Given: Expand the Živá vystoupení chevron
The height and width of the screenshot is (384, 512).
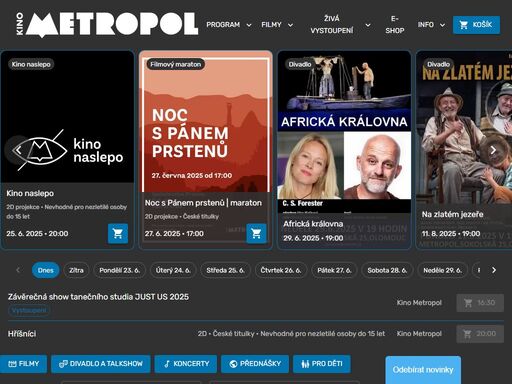Looking at the screenshot, I should pos(368,25).
